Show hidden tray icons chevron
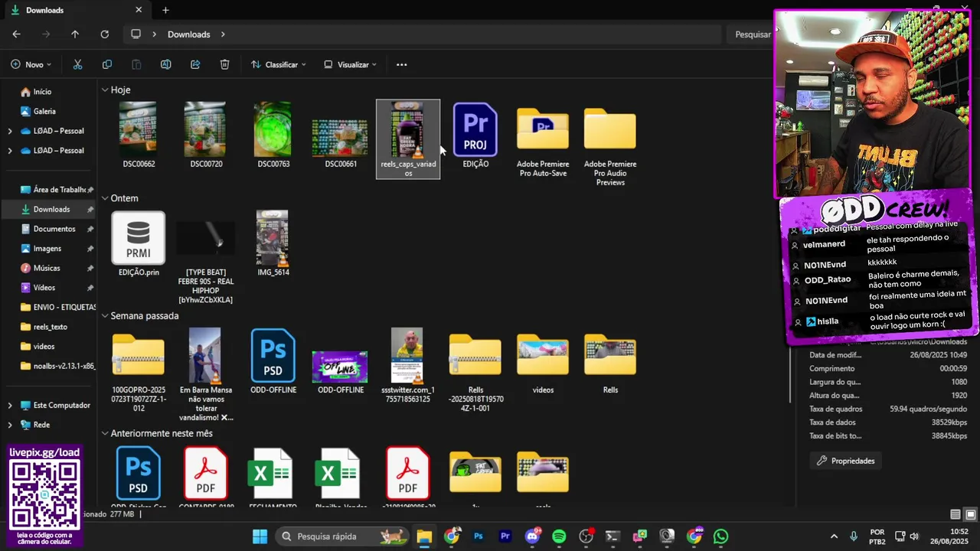 (834, 536)
